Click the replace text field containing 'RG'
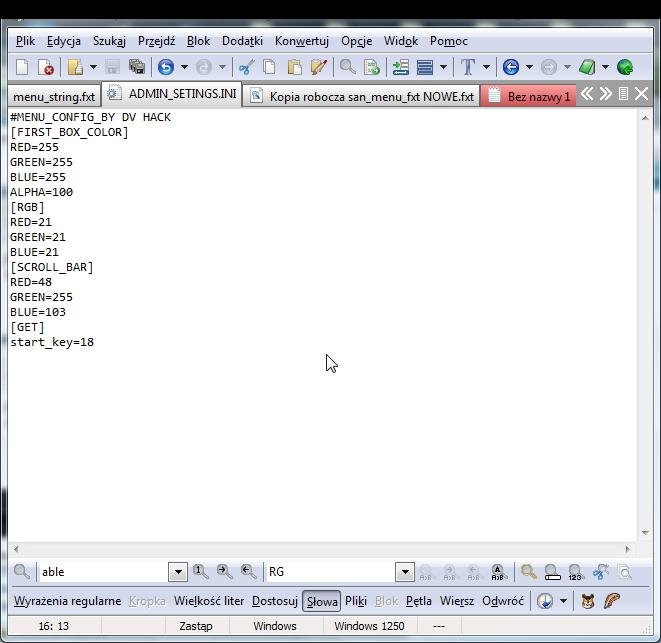The width and height of the screenshot is (661, 643). coord(330,572)
